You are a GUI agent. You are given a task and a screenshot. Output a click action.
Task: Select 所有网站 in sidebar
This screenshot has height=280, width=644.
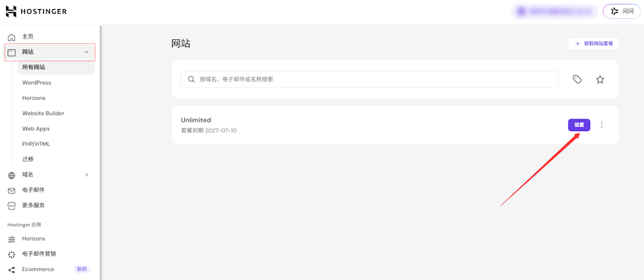(x=56, y=67)
